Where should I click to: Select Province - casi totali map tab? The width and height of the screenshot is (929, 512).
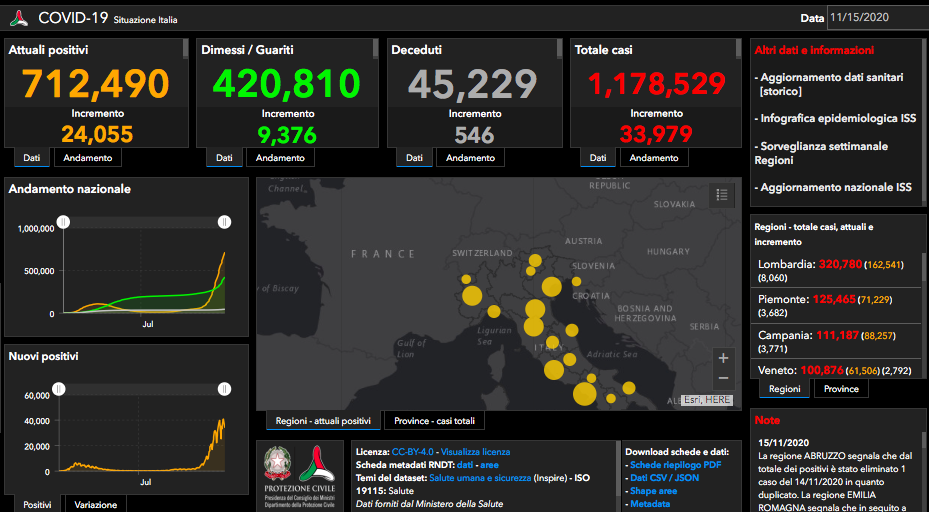click(434, 421)
